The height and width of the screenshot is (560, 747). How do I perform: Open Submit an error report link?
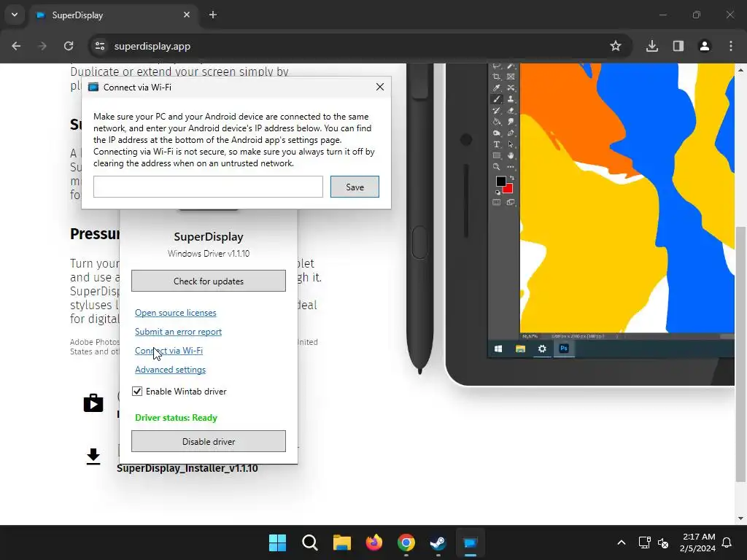(178, 332)
